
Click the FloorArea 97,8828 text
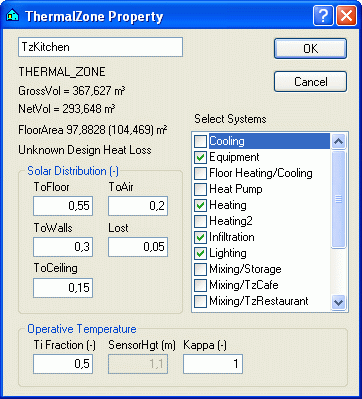pyautogui.click(x=93, y=130)
